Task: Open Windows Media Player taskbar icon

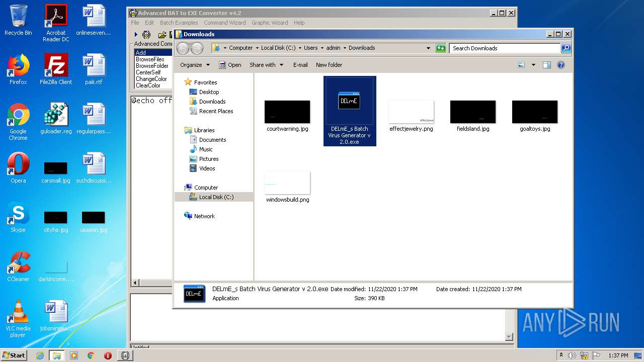Action: [74, 355]
